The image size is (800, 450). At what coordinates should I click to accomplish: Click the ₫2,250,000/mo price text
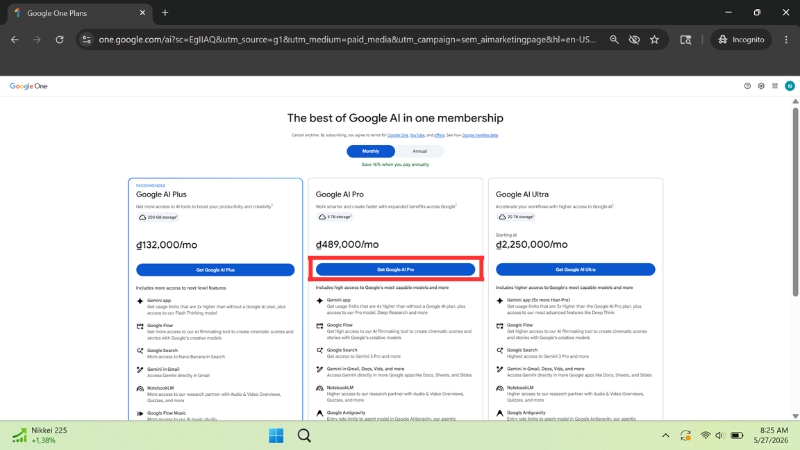click(531, 244)
